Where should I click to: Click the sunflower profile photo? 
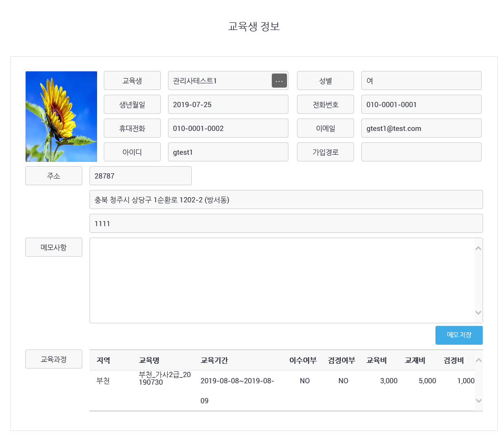pos(61,117)
